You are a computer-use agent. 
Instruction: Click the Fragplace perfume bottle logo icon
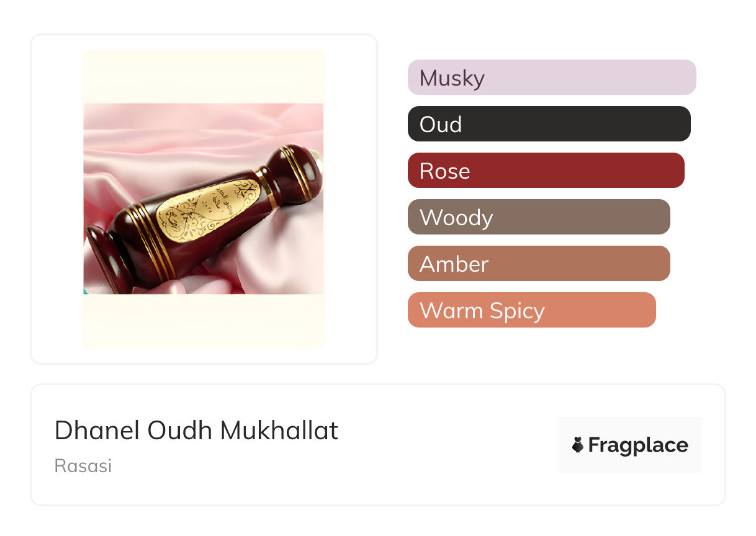click(578, 445)
